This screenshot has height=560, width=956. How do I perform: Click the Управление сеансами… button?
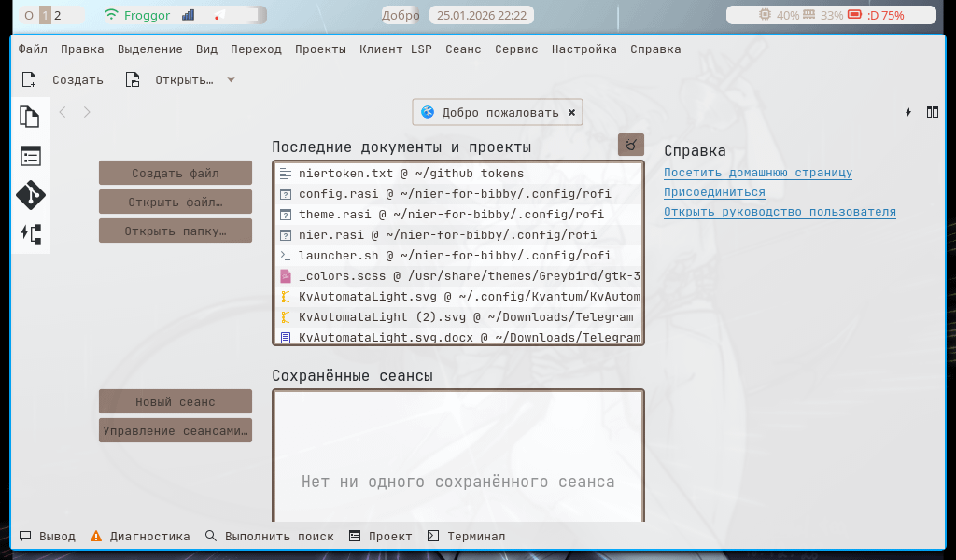(176, 430)
